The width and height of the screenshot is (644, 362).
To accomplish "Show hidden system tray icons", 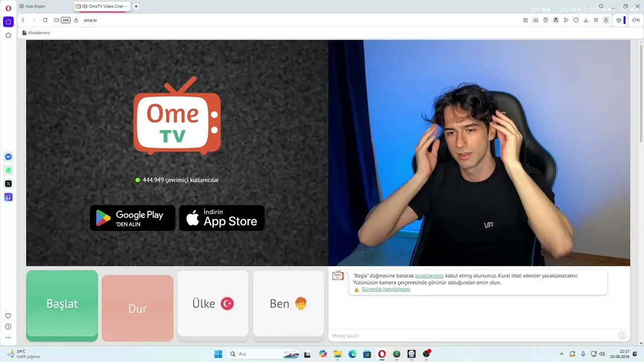I will click(x=561, y=354).
